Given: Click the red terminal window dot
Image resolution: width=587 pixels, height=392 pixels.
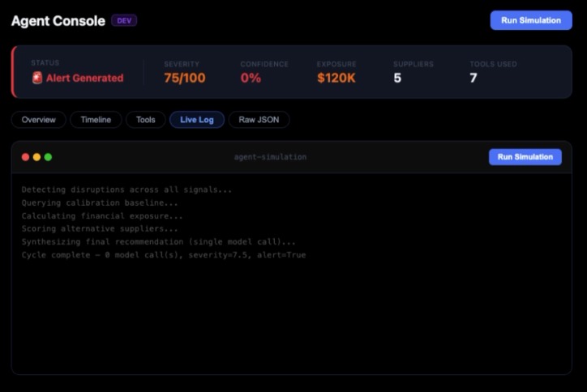Looking at the screenshot, I should [25, 157].
